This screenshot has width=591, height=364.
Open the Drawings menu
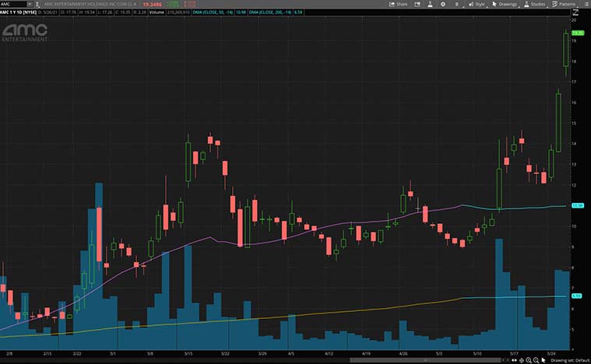click(505, 4)
